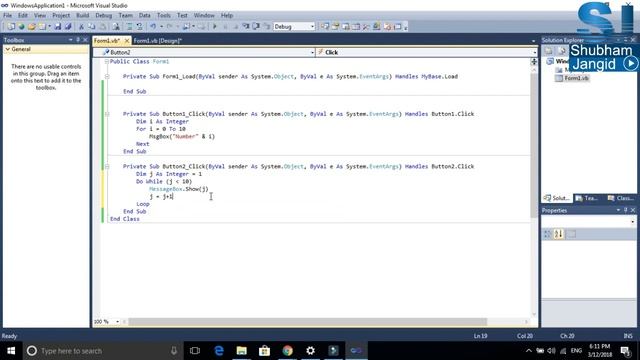Collapse the General group in Toolbox
The height and width of the screenshot is (360, 640).
[x=7, y=49]
